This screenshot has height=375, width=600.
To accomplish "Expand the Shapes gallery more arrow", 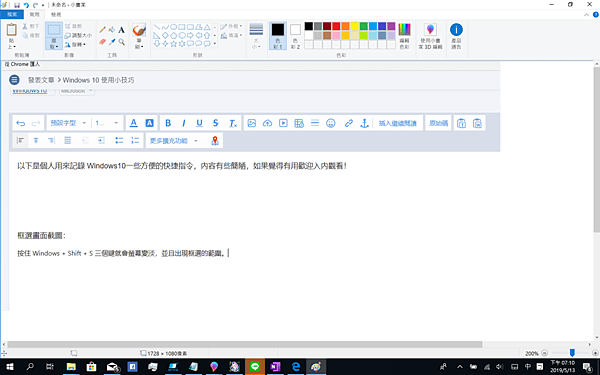I will click(215, 44).
